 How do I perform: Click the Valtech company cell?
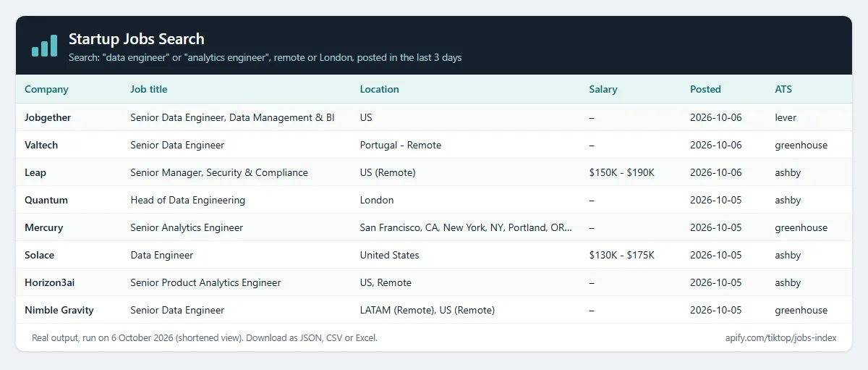pyautogui.click(x=41, y=145)
